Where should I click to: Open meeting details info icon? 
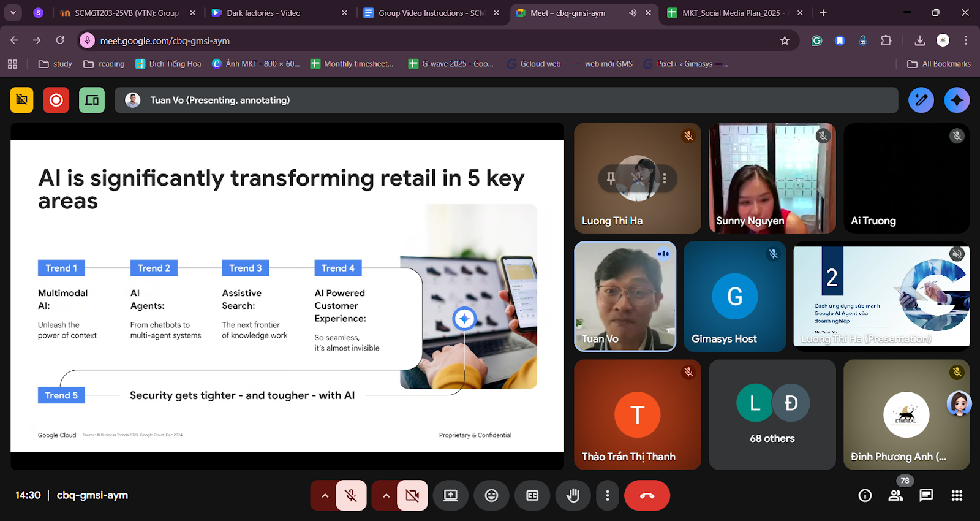point(865,495)
